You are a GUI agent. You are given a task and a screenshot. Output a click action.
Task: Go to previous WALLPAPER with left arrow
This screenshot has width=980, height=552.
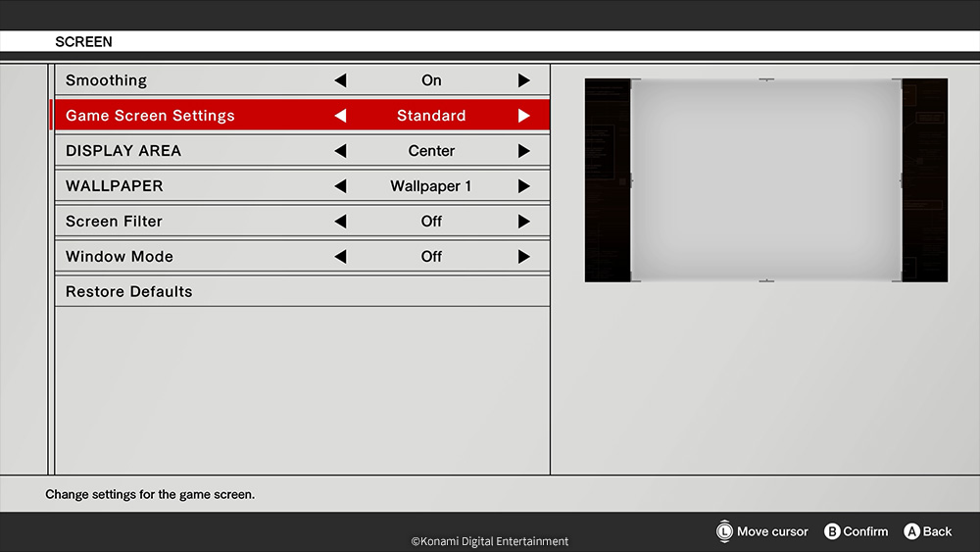[x=340, y=186]
